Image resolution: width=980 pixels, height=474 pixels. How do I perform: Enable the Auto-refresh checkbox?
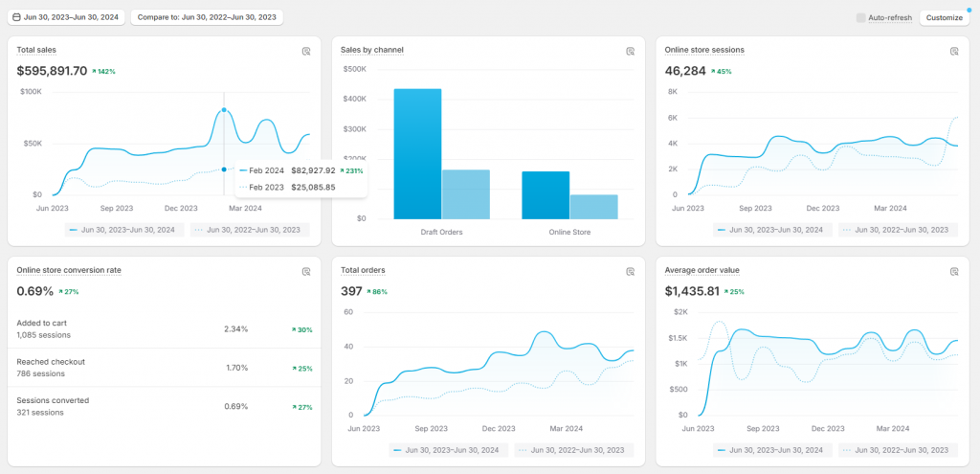(860, 17)
